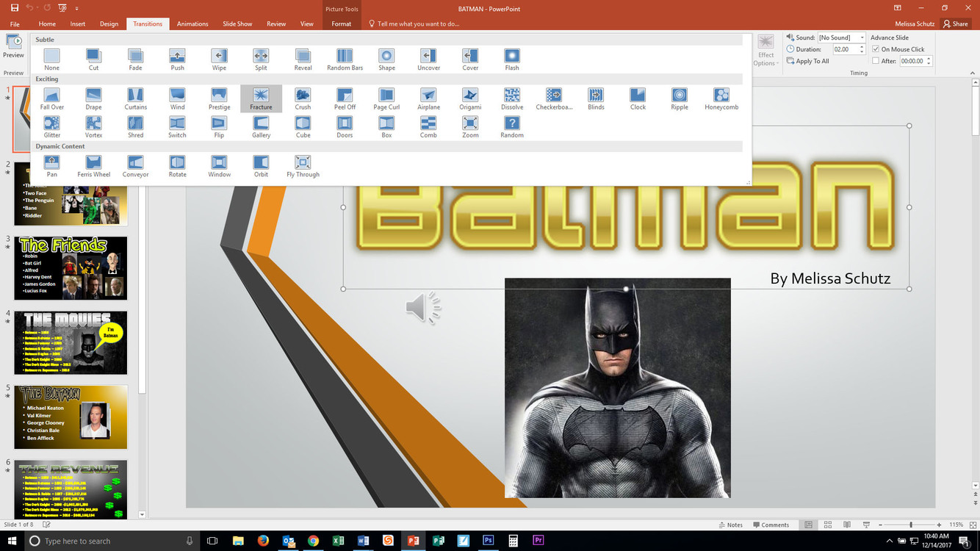Choose the Push transition
The image size is (980, 551).
tap(177, 60)
